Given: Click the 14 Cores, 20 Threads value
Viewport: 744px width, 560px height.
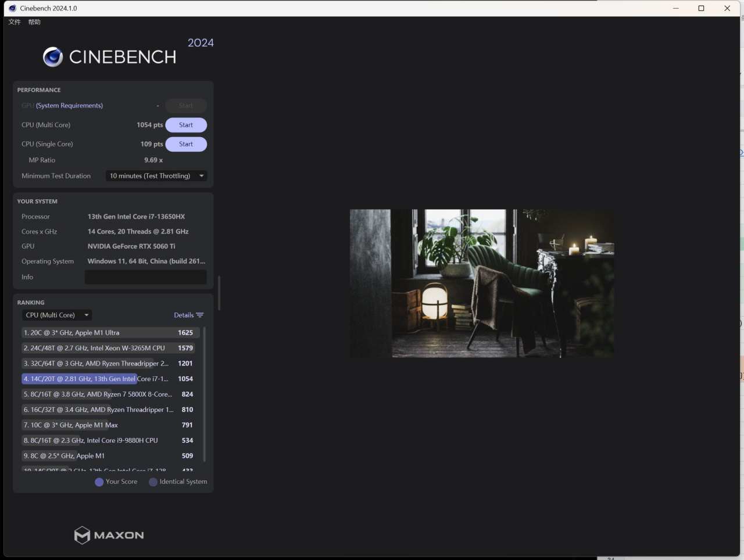Looking at the screenshot, I should pyautogui.click(x=138, y=232).
